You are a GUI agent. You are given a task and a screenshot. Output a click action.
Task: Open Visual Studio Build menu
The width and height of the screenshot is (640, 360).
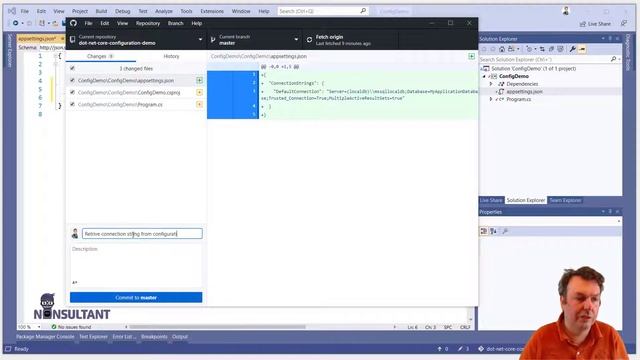coord(101,11)
